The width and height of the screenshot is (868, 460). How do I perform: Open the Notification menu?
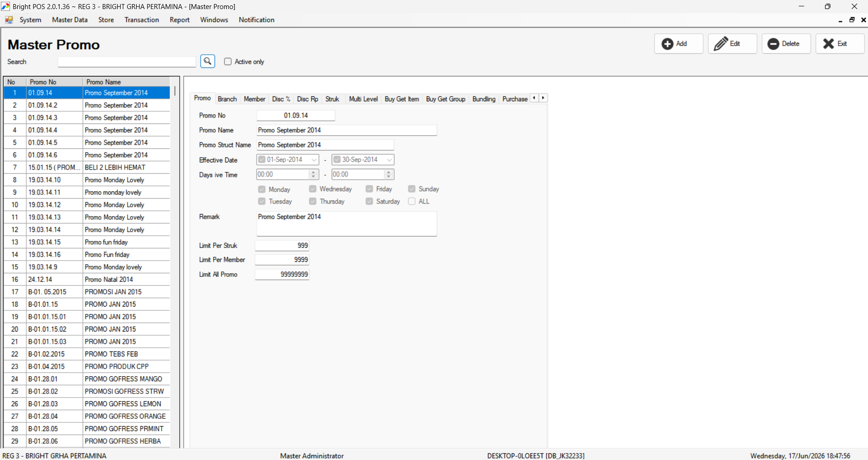[257, 20]
